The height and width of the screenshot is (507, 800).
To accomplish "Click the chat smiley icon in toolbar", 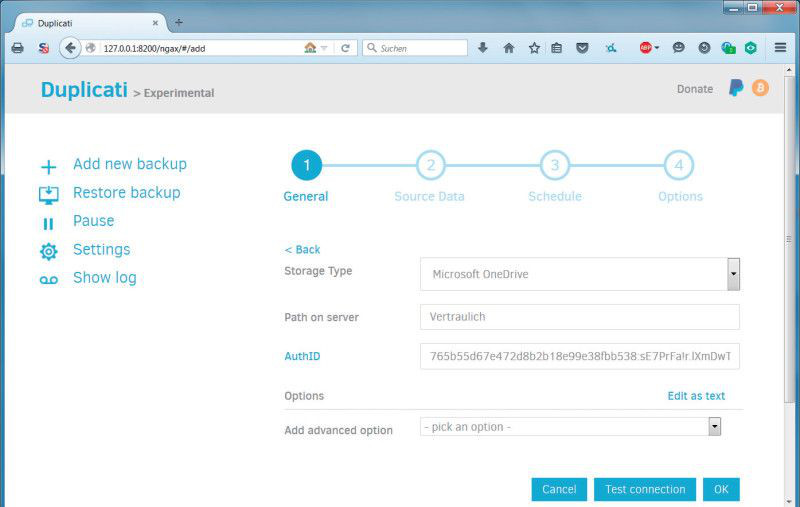I will (x=678, y=48).
